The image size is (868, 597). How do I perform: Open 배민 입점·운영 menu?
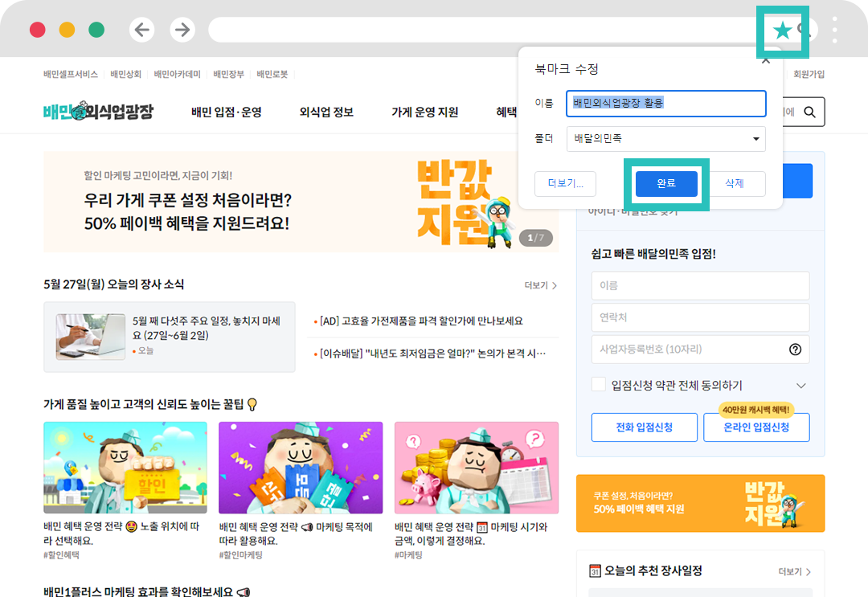(x=227, y=112)
